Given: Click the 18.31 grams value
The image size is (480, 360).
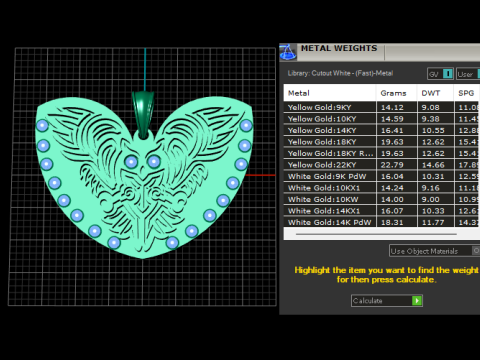Looking at the screenshot, I should click(x=392, y=222).
